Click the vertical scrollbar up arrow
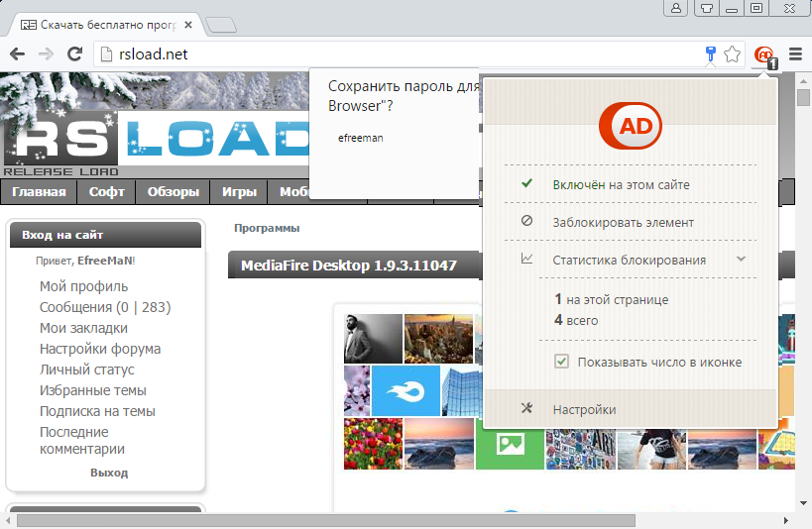 (x=803, y=81)
